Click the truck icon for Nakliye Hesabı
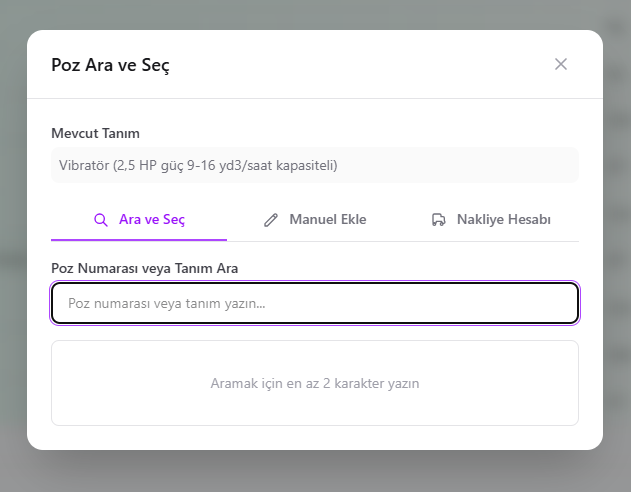Screen dimensions: 631x492 (438, 220)
